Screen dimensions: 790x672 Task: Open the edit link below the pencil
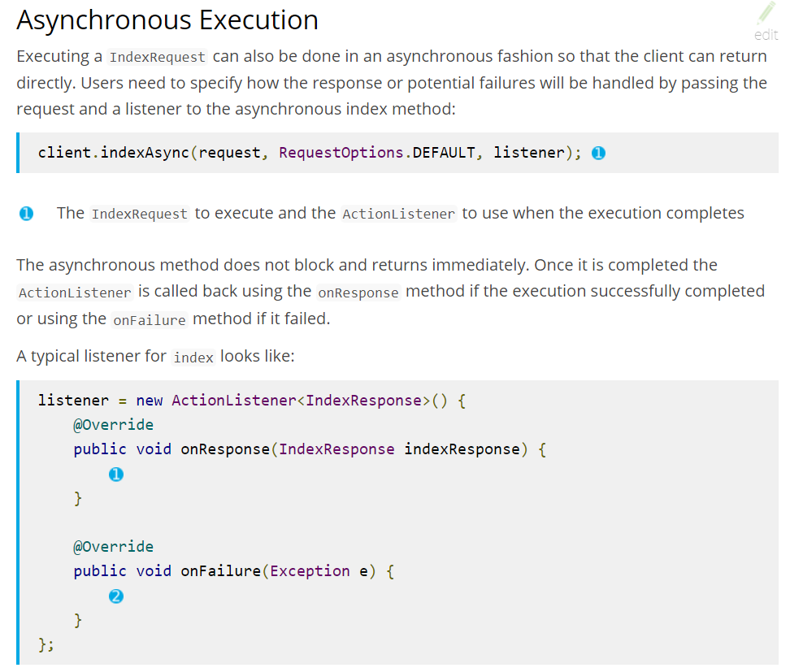[x=766, y=35]
